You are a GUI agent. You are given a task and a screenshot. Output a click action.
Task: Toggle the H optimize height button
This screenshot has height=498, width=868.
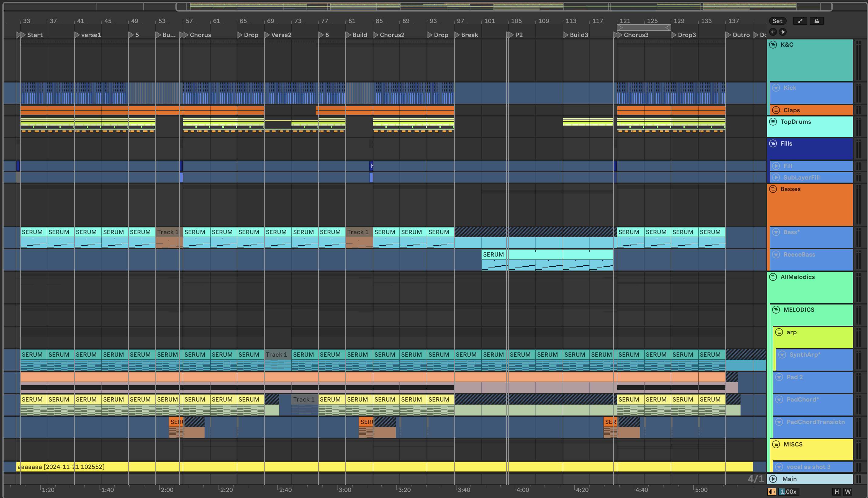[836, 492]
